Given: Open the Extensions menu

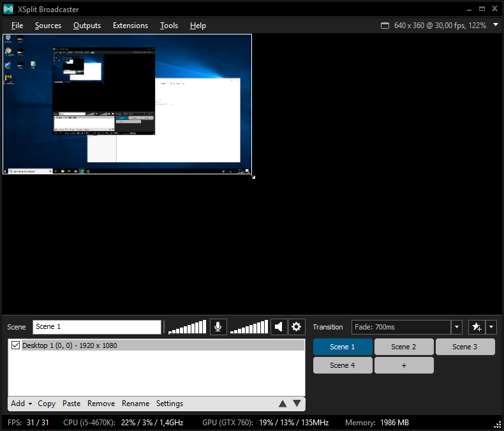Looking at the screenshot, I should (x=130, y=26).
